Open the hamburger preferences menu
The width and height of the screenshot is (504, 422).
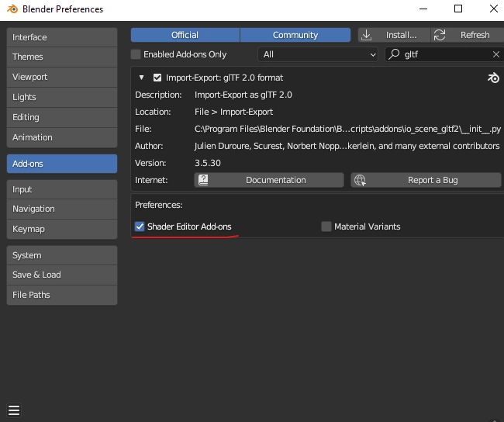[14, 410]
